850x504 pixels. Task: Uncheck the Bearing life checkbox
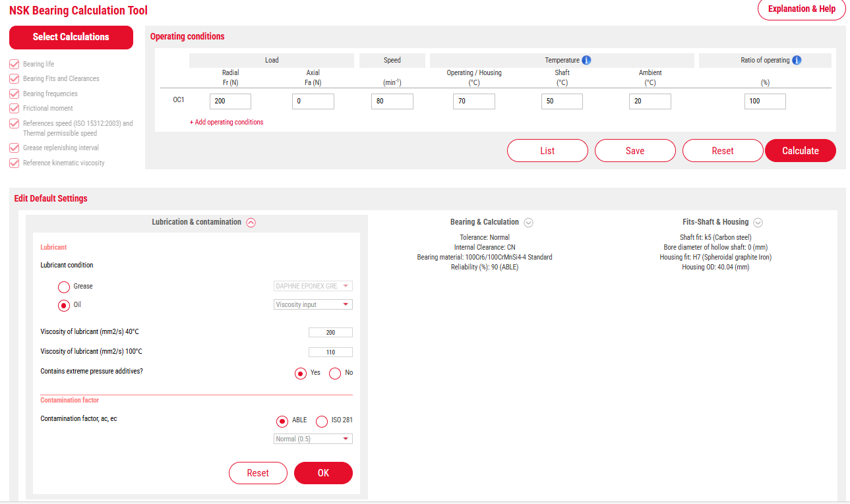14,64
